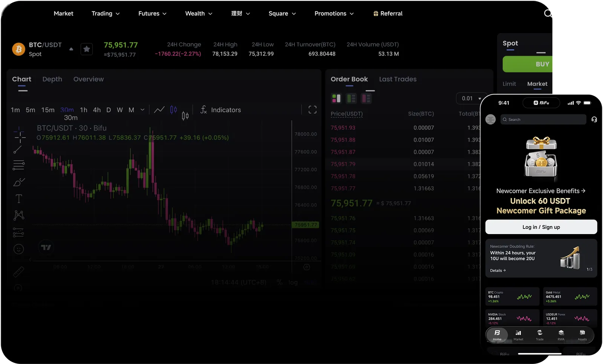Switch chart to purple candlestick style

173,110
